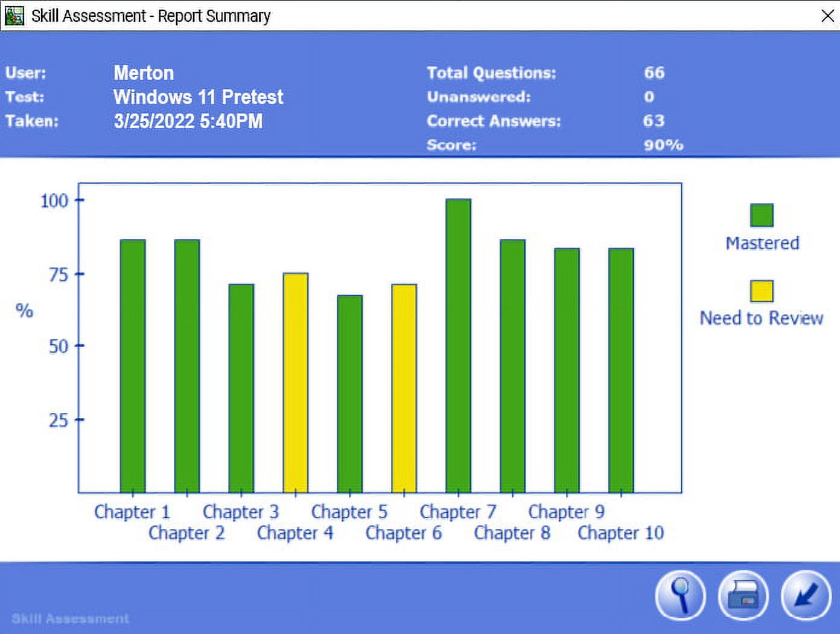840x634 pixels.
Task: Close the Report Summary window
Action: pyautogui.click(x=827, y=16)
